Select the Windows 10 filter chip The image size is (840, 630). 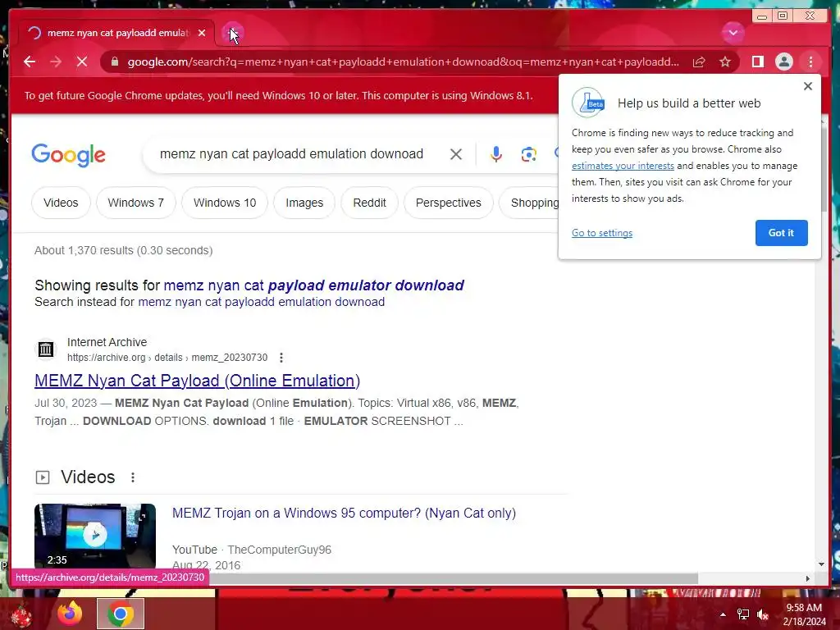tap(225, 203)
